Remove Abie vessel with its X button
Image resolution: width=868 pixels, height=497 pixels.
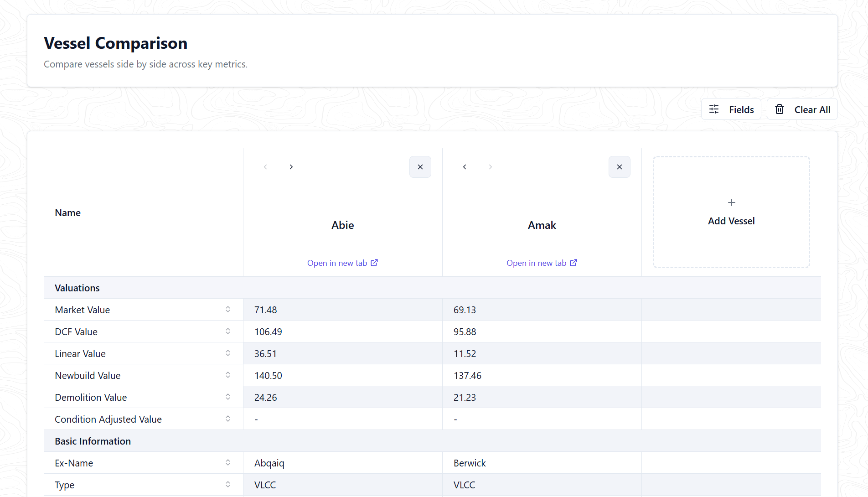(420, 167)
